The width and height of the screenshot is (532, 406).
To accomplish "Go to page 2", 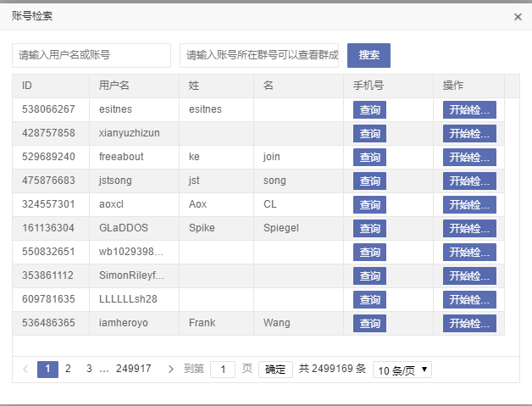I will (68, 369).
